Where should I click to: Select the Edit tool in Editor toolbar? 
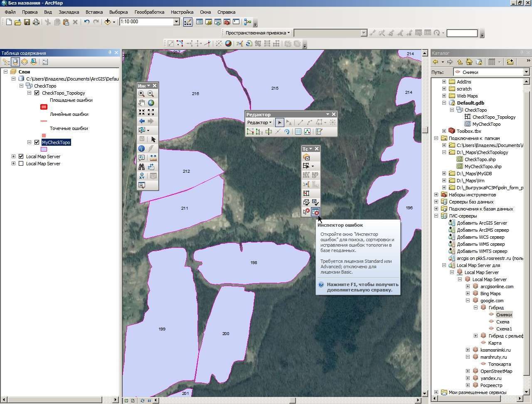(280, 122)
